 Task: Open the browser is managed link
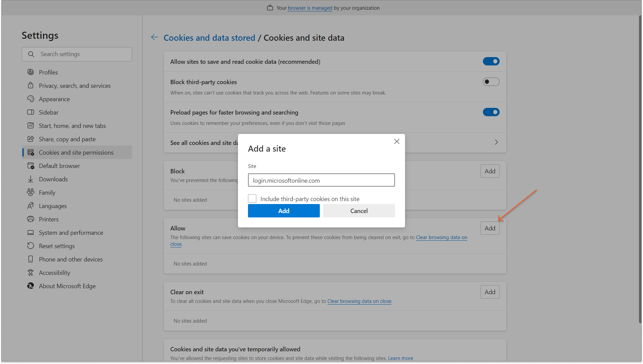tap(310, 8)
